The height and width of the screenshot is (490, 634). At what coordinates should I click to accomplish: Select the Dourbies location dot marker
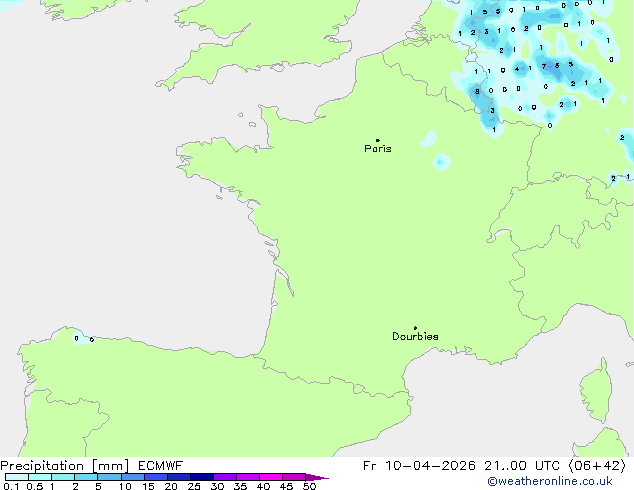415,328
